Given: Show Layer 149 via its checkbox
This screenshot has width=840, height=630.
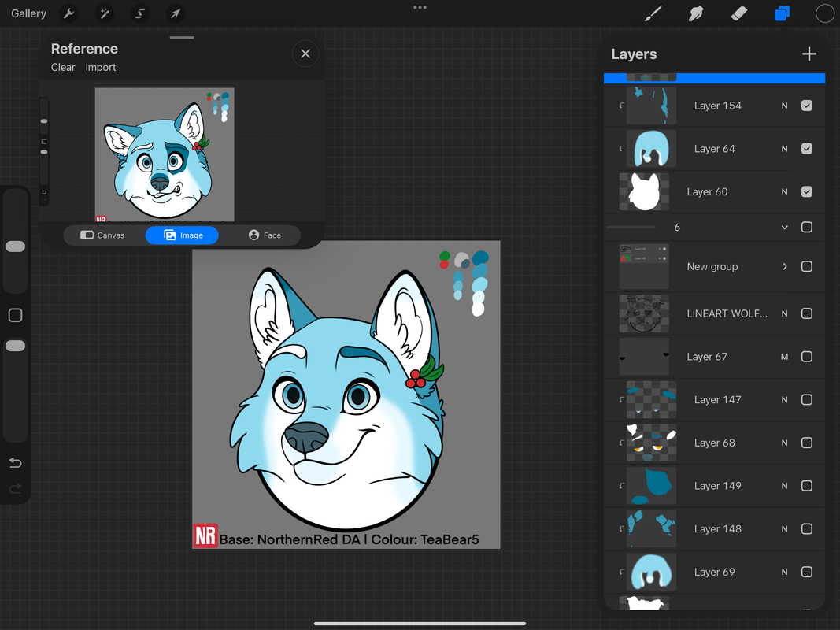Looking at the screenshot, I should pos(807,486).
